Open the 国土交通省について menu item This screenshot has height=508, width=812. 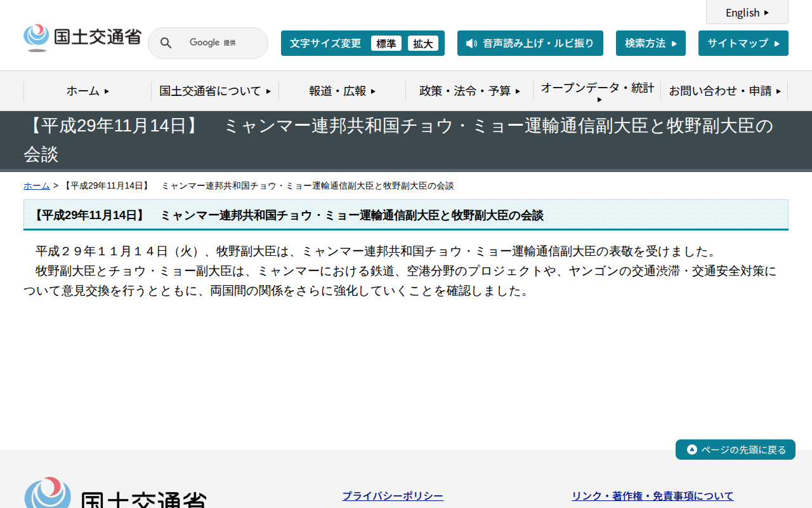pos(214,91)
